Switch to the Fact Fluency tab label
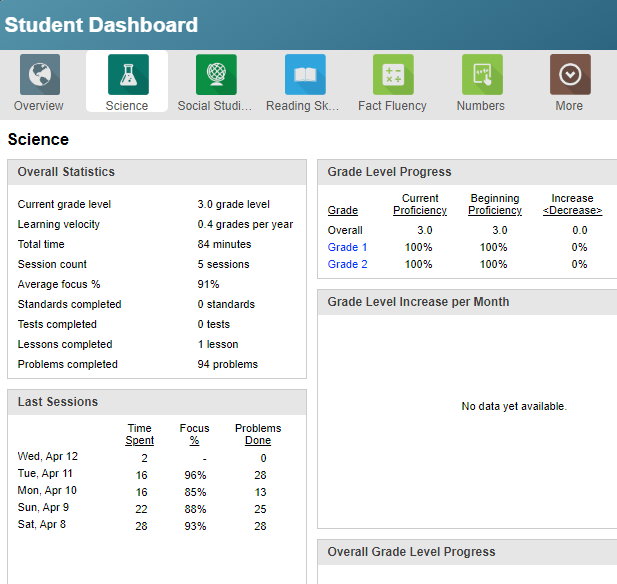The image size is (617, 584). pyautogui.click(x=392, y=106)
